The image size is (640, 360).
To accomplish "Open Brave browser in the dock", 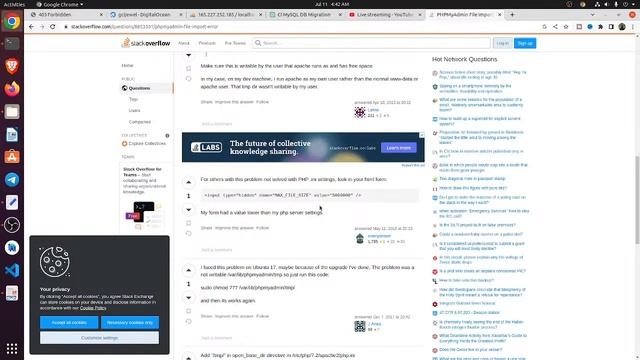I will [12, 66].
